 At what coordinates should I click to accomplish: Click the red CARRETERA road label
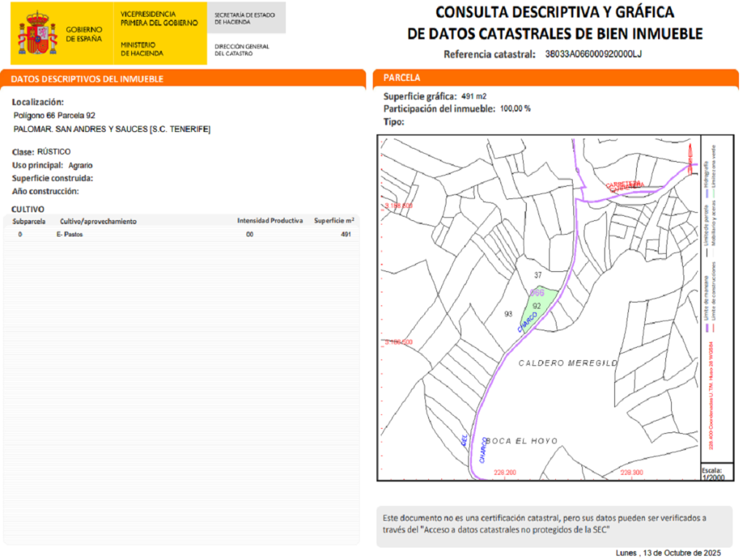[x=624, y=184]
